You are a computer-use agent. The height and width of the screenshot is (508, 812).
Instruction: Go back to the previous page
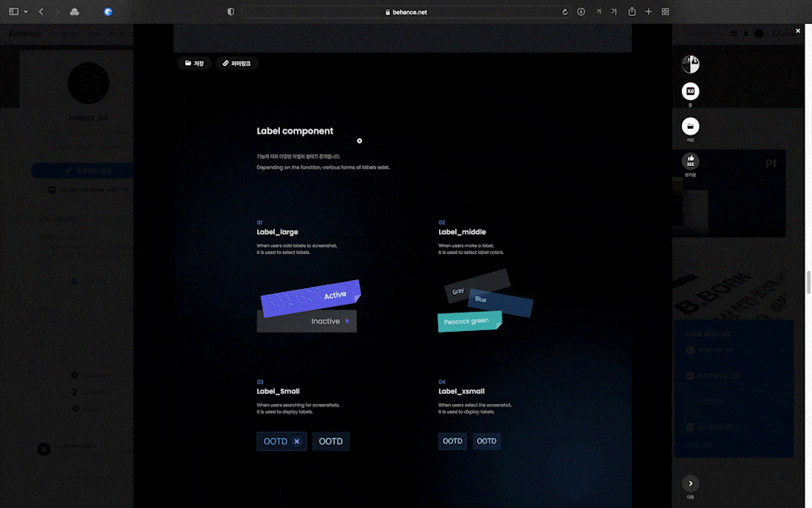click(x=41, y=11)
